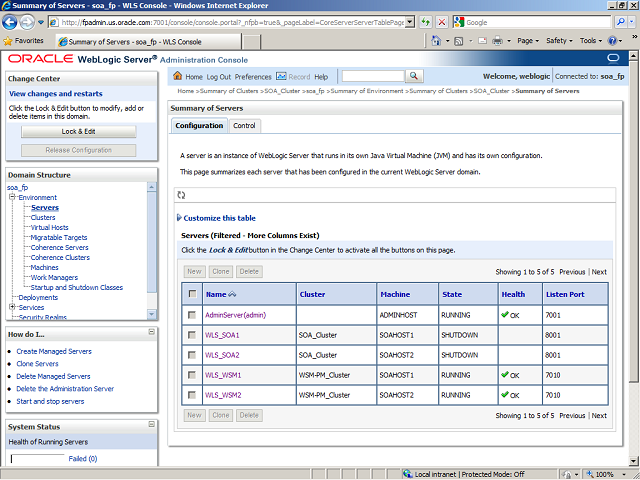Open the Favorites star in IE toolbar

(8, 41)
